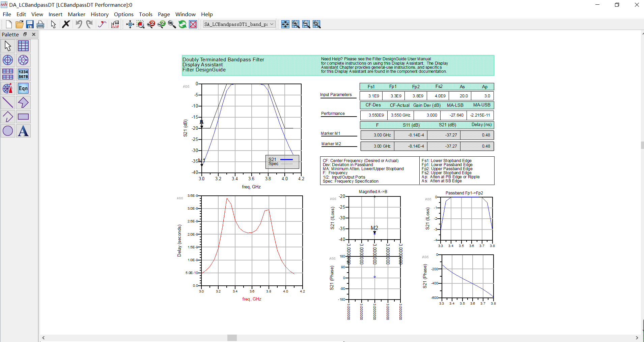The width and height of the screenshot is (644, 342).
Task: Click the four-arrow pan view icon
Action: click(130, 24)
